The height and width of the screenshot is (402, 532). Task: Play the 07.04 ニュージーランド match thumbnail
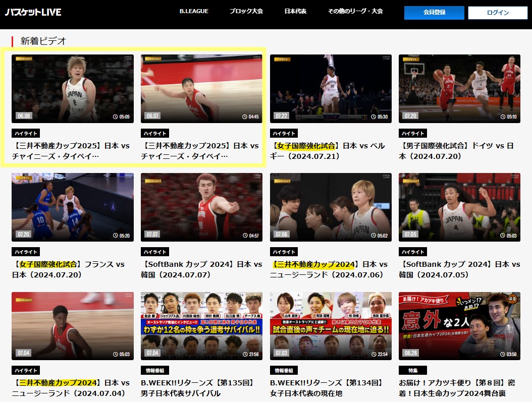73,326
